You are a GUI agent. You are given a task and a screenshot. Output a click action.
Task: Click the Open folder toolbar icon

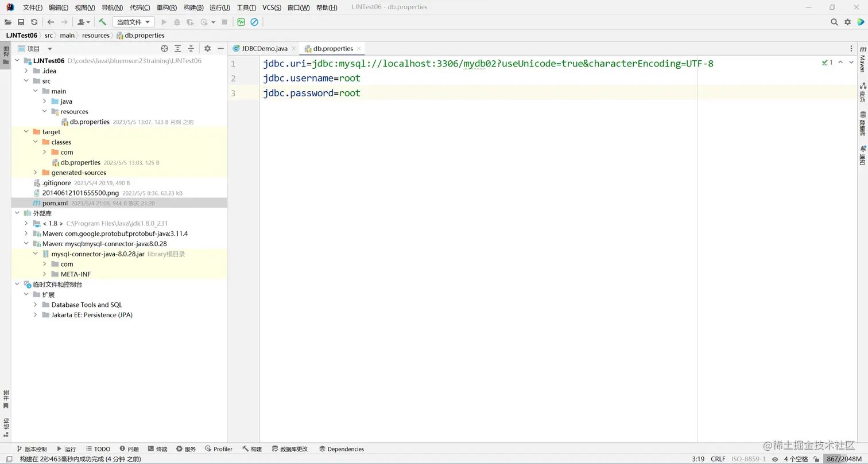(8, 22)
